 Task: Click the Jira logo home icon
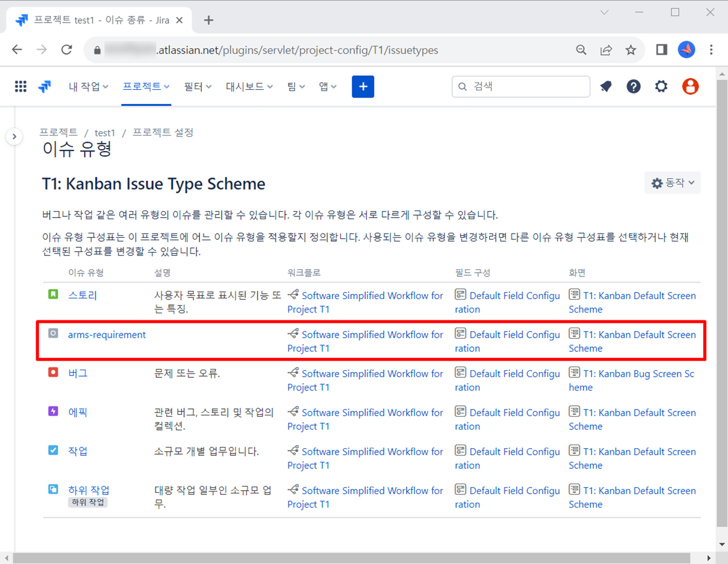tap(45, 87)
